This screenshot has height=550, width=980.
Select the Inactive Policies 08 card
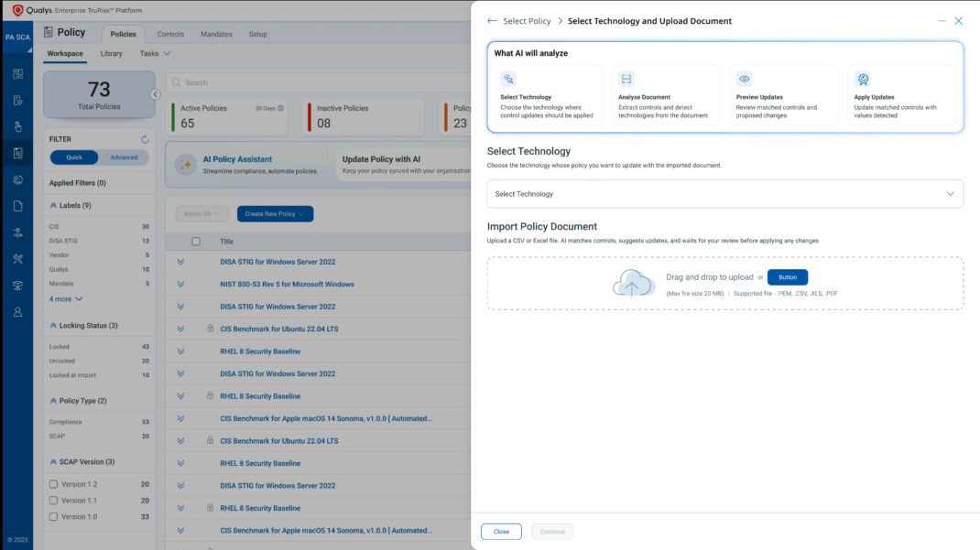tap(365, 117)
